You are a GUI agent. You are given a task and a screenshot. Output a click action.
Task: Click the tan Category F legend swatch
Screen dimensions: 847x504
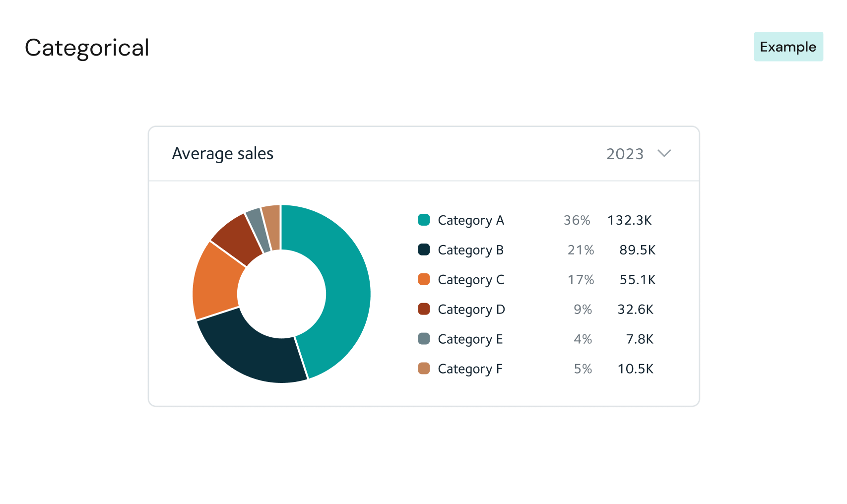(x=424, y=369)
